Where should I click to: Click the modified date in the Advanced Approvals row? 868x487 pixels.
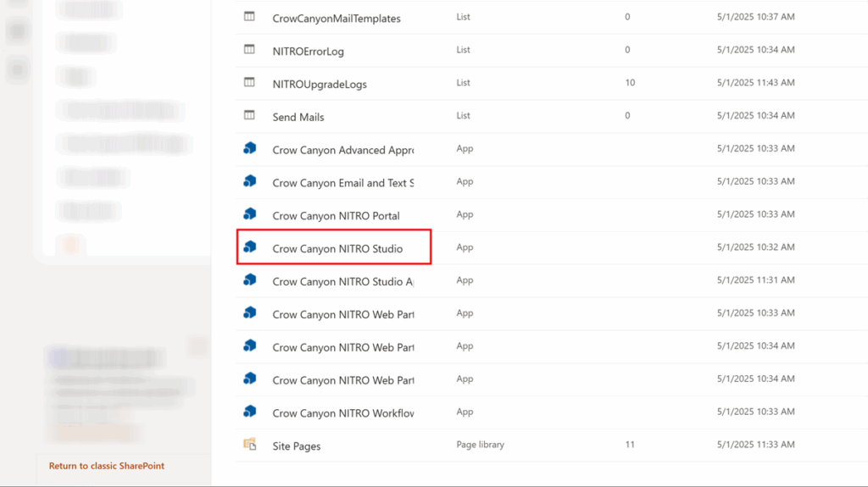tap(755, 148)
